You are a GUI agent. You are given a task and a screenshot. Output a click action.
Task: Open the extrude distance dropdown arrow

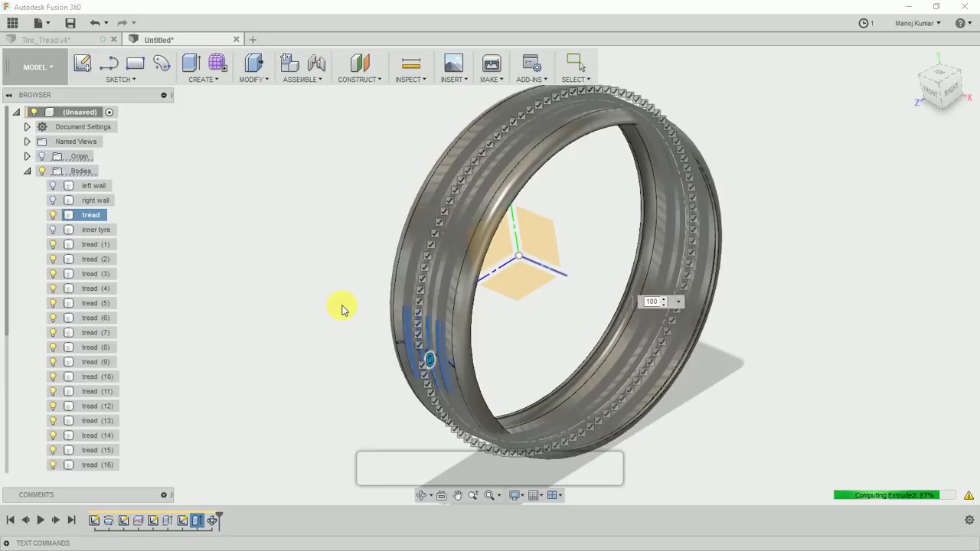pos(678,302)
